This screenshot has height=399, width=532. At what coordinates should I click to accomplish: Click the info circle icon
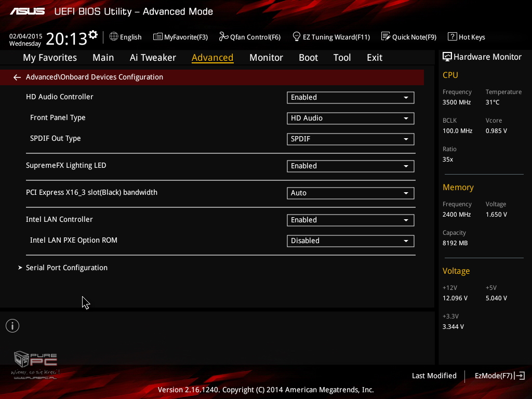(x=12, y=326)
